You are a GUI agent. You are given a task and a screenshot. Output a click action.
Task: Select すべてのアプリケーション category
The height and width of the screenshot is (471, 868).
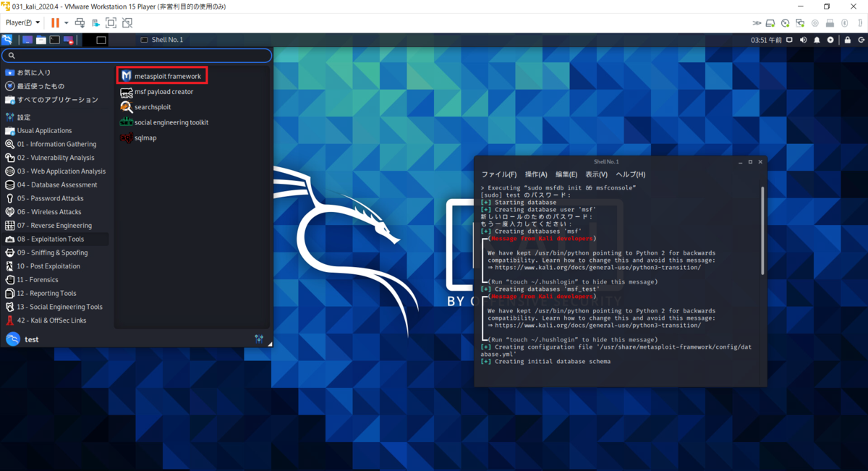click(56, 100)
